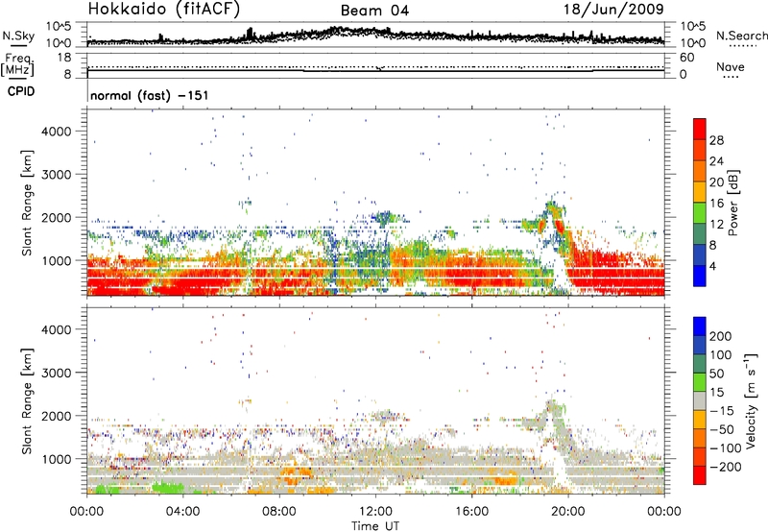Click the '200' tick on Velocity scale
768x532 pixels.
click(x=721, y=336)
